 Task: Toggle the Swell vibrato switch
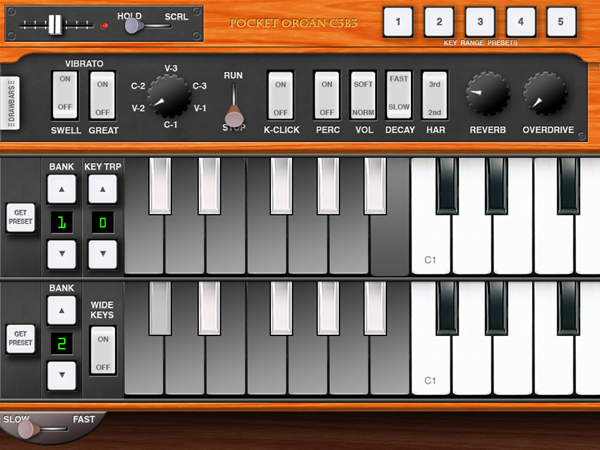tap(65, 95)
